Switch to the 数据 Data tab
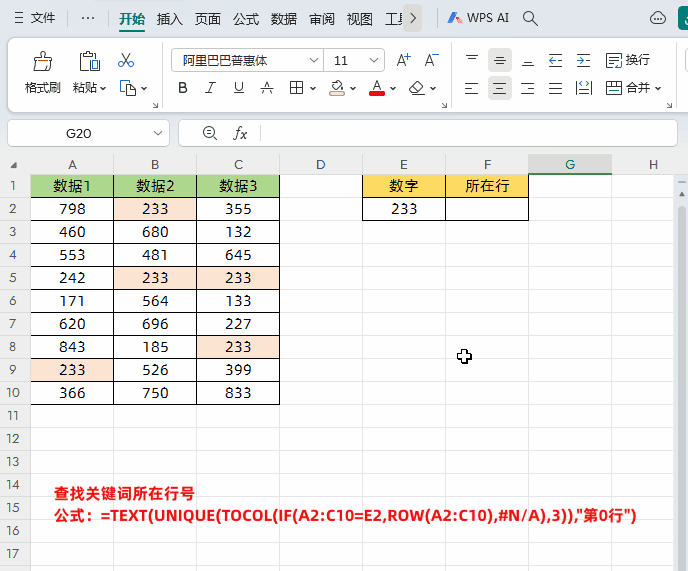688x571 pixels. pyautogui.click(x=283, y=19)
